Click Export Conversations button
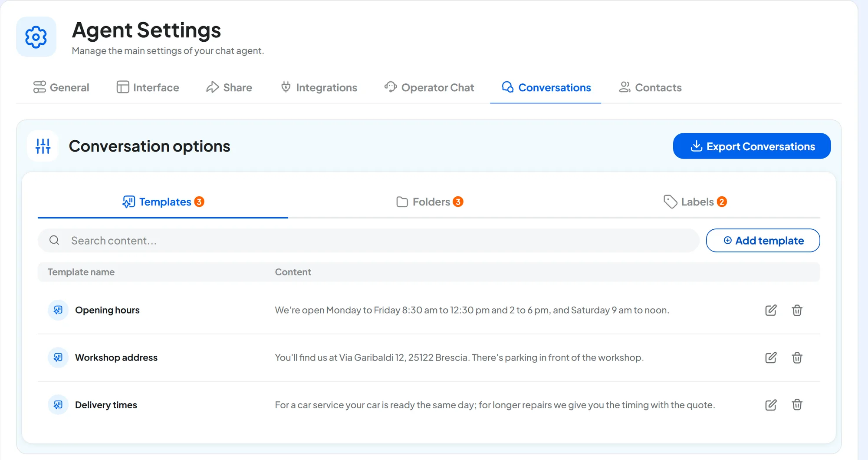The width and height of the screenshot is (868, 460). tap(752, 146)
